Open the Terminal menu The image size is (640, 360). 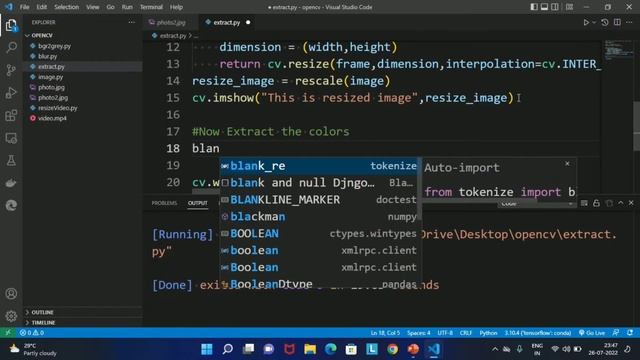coord(151,7)
